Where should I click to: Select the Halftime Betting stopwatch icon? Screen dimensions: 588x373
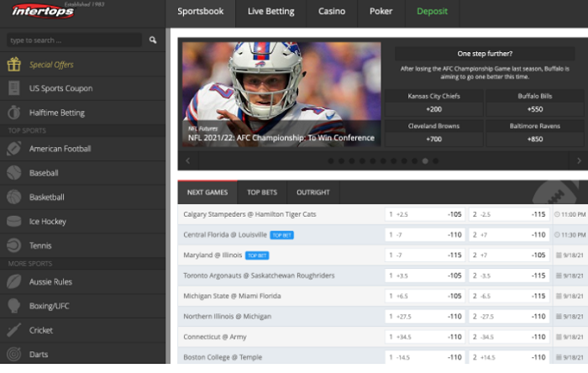pos(13,113)
